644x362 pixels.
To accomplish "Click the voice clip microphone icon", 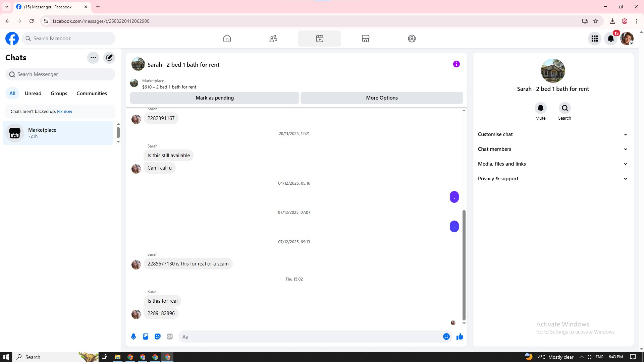I will [x=133, y=337].
